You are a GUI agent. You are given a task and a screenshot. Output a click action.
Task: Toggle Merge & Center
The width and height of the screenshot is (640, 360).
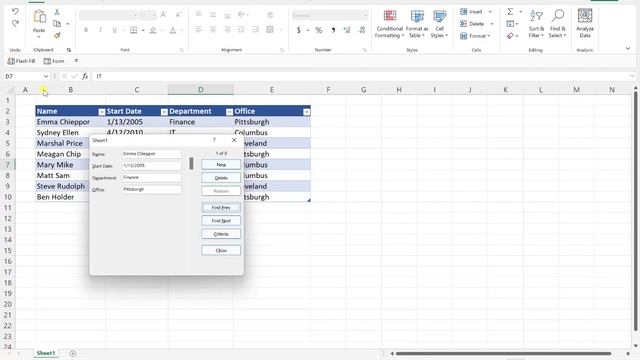click(x=270, y=29)
